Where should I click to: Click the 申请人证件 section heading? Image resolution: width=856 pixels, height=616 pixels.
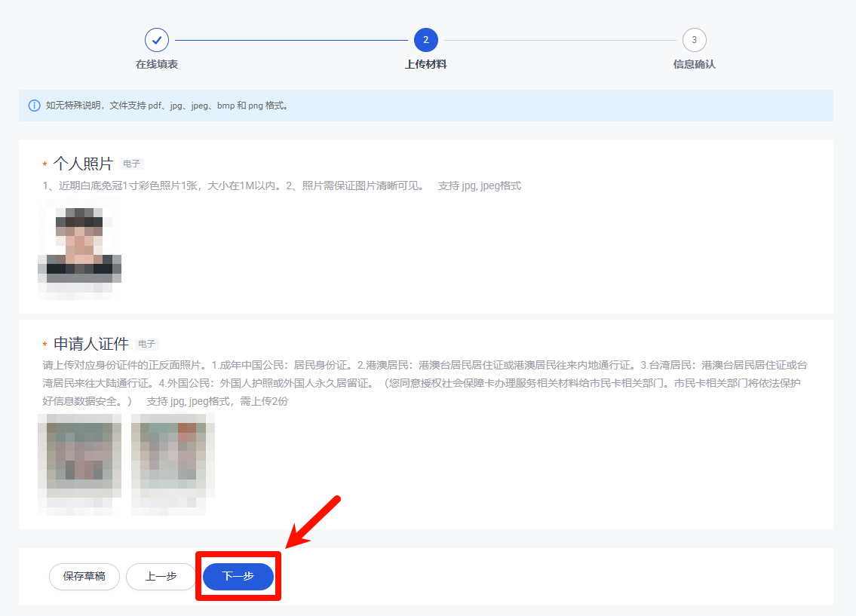point(91,344)
